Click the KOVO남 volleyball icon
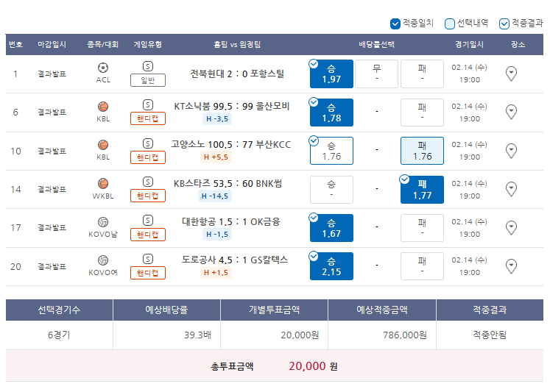 103,222
